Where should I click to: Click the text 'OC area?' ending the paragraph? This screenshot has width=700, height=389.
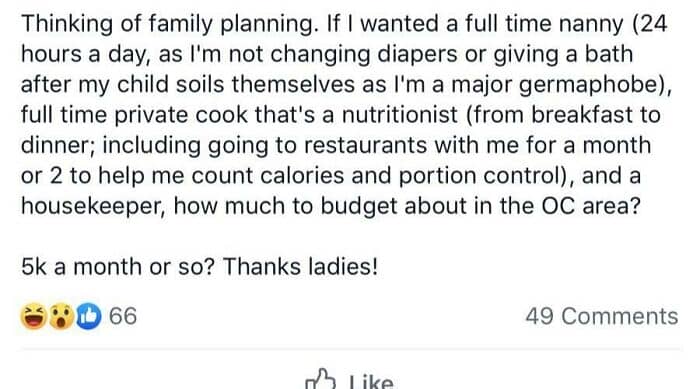[x=591, y=206]
